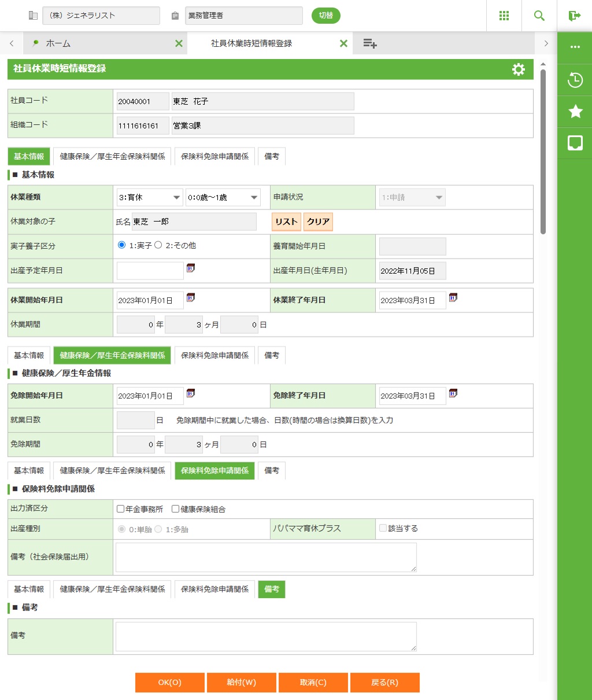Check the 年金事務所 checkbox
592x700 pixels.
click(x=121, y=509)
